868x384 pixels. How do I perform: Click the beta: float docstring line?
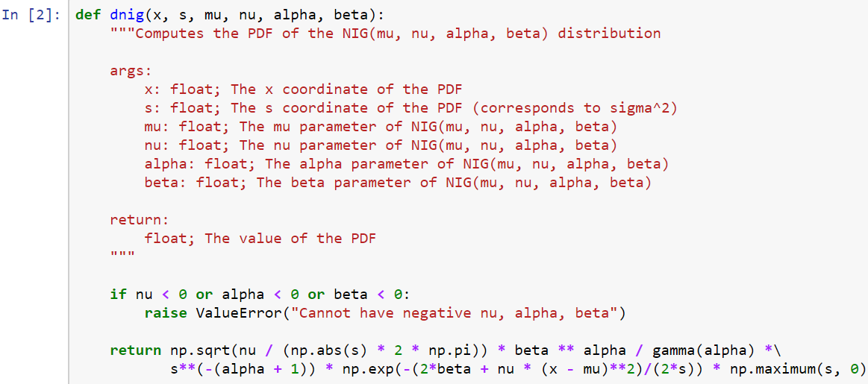pos(398,183)
